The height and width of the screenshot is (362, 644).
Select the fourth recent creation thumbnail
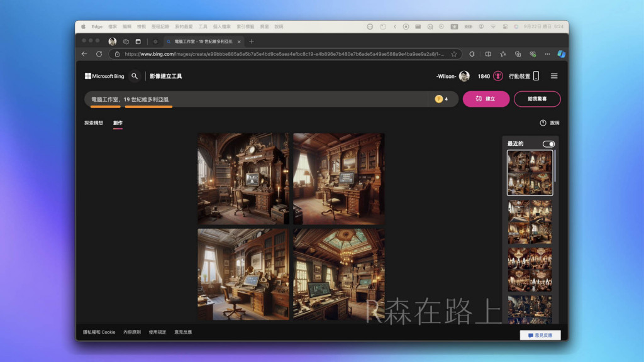530,310
